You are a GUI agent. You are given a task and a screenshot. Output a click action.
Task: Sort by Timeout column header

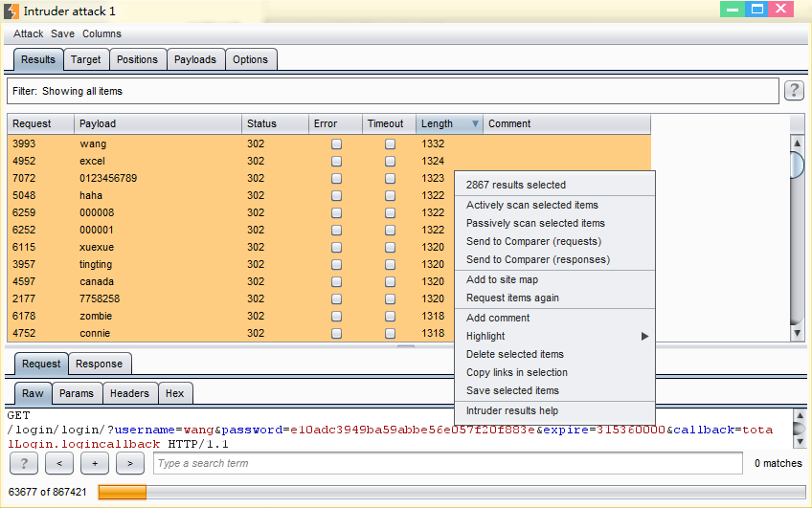tap(389, 123)
